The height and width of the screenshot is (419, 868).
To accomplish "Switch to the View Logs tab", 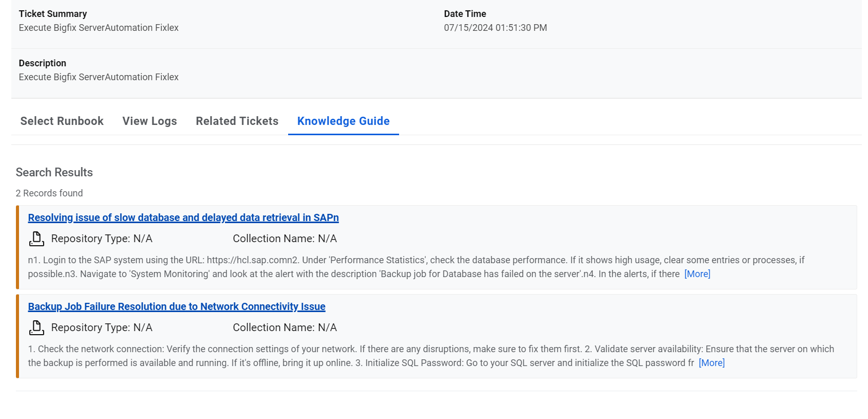I will coord(149,121).
